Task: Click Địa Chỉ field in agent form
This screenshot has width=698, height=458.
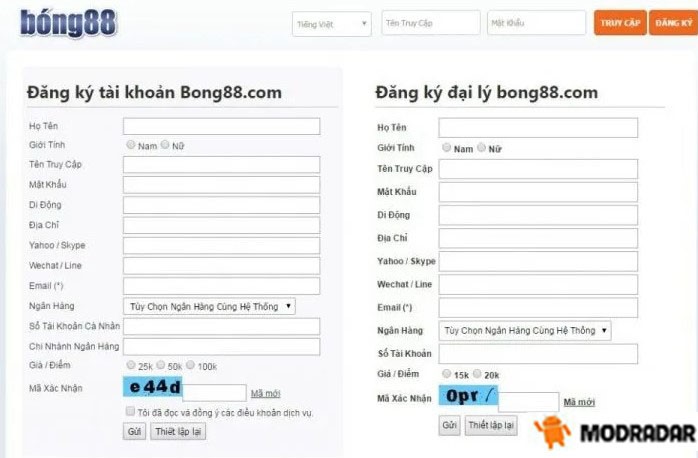Action: (x=538, y=239)
